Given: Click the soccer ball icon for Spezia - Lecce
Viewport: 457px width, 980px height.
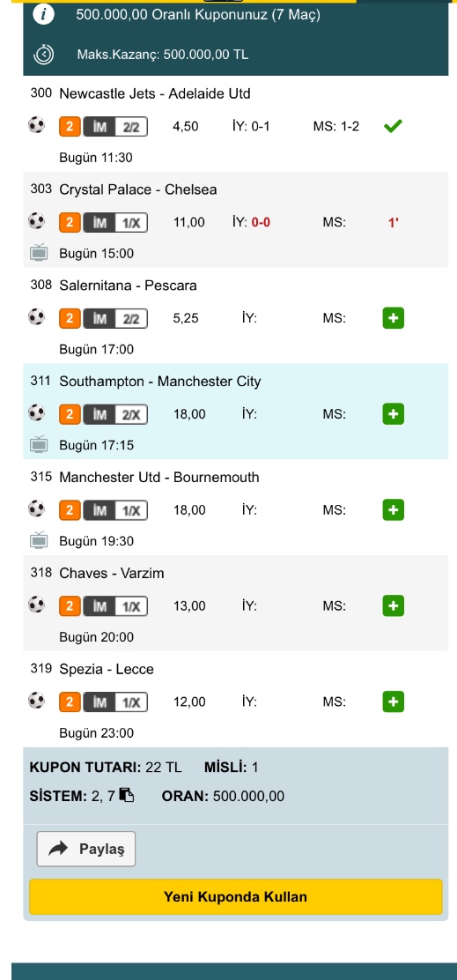Looking at the screenshot, I should point(37,702).
